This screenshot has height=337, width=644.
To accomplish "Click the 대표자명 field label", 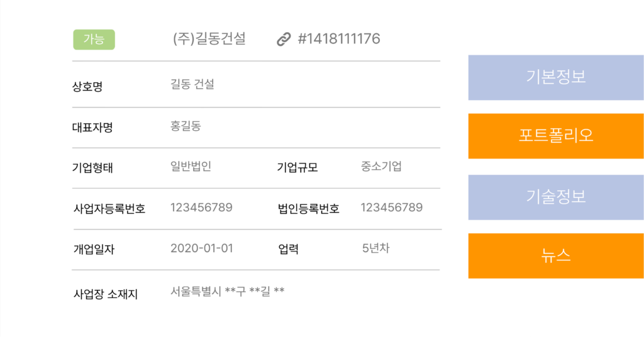I will click(x=92, y=128).
